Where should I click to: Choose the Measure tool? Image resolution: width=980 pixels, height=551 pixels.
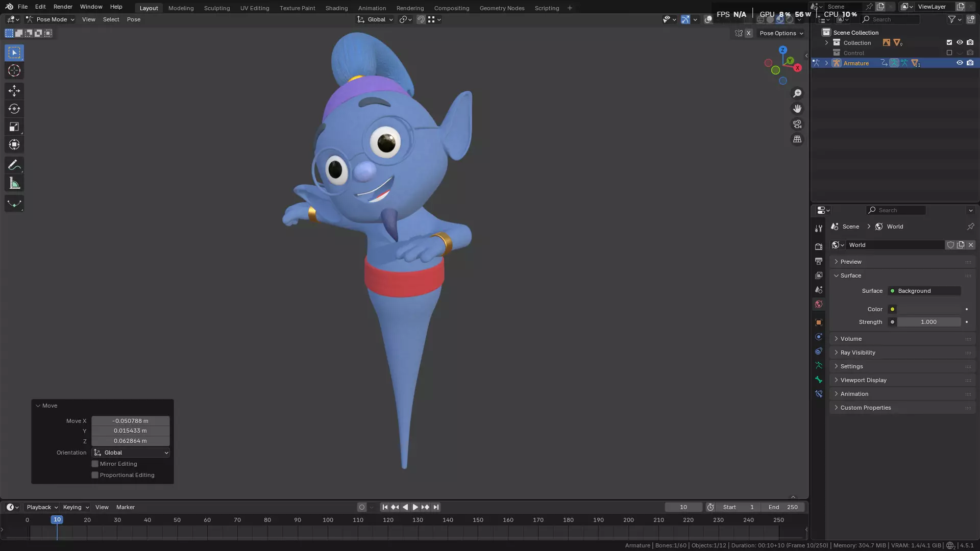click(14, 183)
